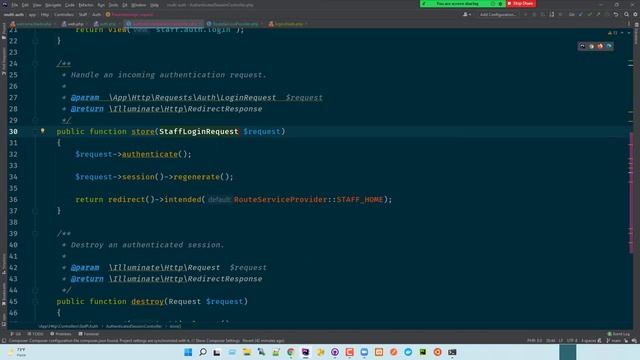Click the RouteServiceProvider class reference
This screenshot has width=640, height=360.
pos(280,200)
